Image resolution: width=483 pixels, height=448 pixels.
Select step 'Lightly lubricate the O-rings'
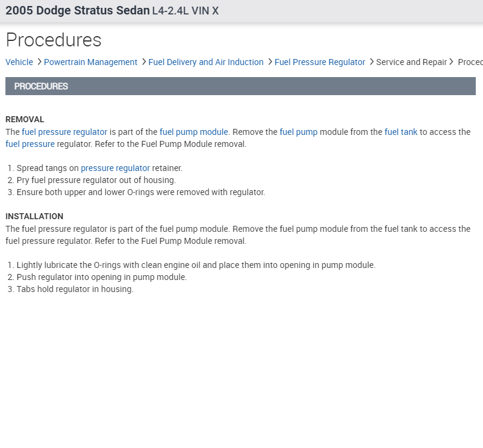(196, 265)
